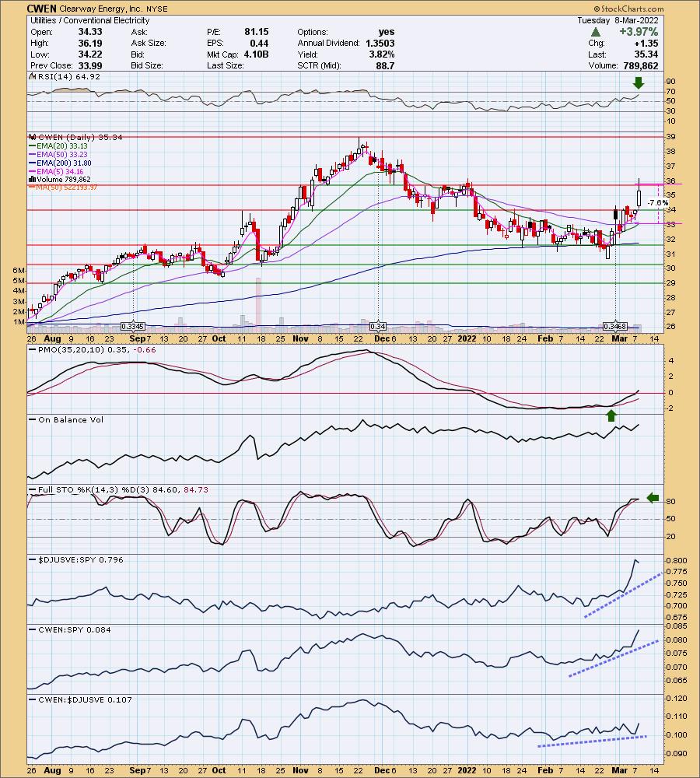Click the 2022 label on the price axis
The height and width of the screenshot is (778, 700).
(x=467, y=338)
